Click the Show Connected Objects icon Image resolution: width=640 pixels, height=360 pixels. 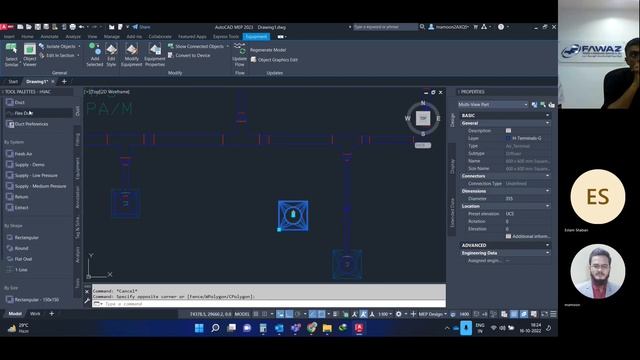coord(171,46)
